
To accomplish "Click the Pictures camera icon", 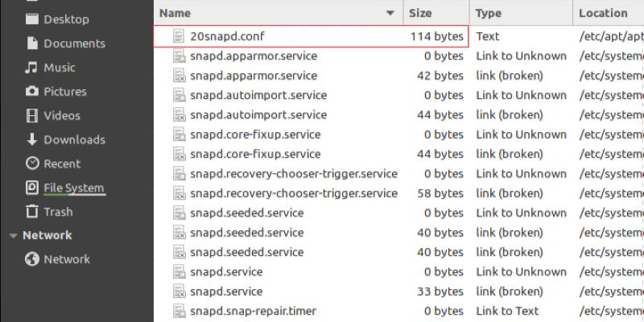I will coord(32,91).
